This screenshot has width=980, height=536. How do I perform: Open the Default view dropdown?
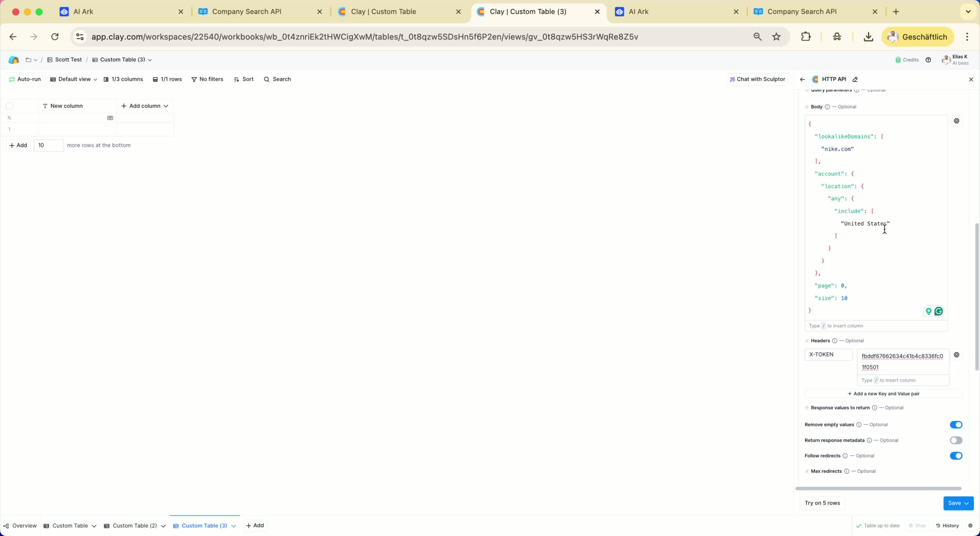click(x=74, y=79)
